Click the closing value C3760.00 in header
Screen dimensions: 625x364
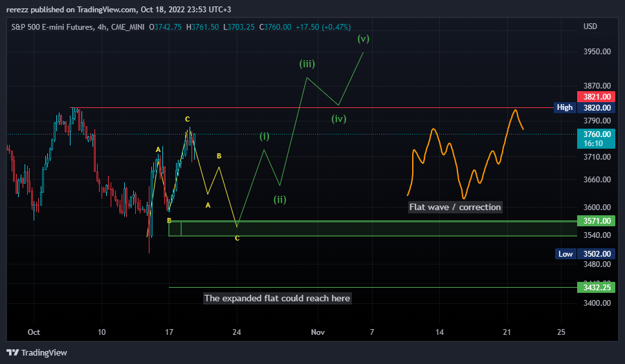[275, 27]
